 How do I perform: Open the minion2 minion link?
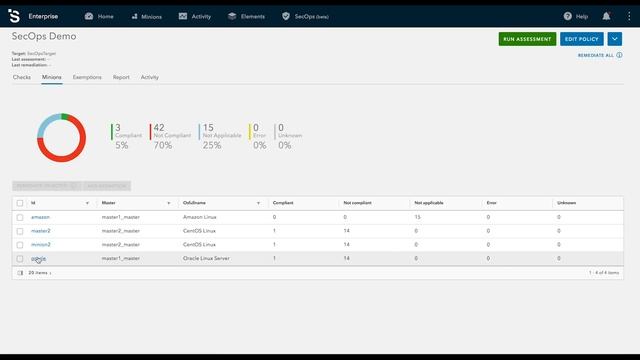40,244
